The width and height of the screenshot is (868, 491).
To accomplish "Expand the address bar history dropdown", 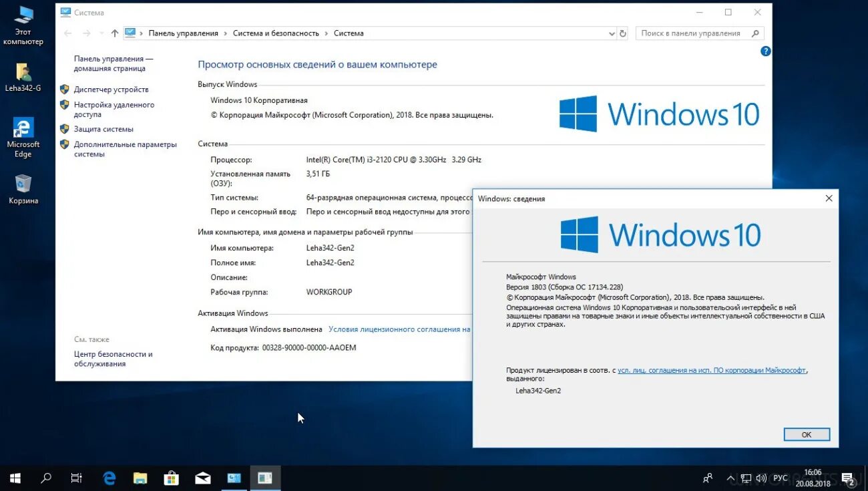I will point(612,33).
